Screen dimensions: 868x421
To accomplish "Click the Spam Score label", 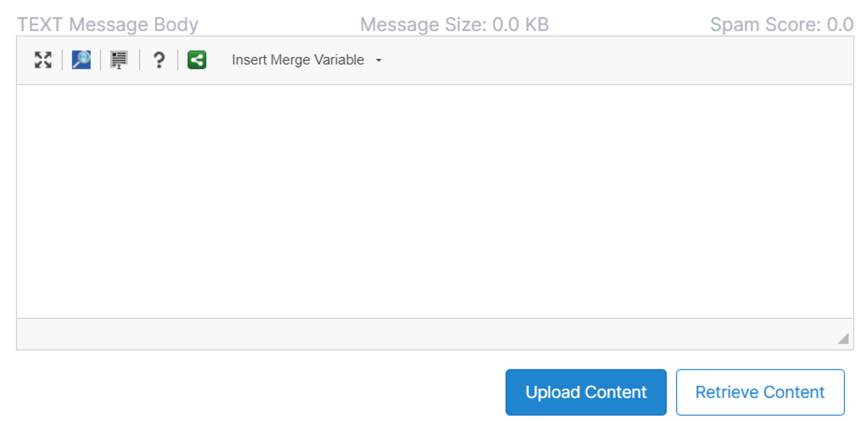I will tap(766, 25).
